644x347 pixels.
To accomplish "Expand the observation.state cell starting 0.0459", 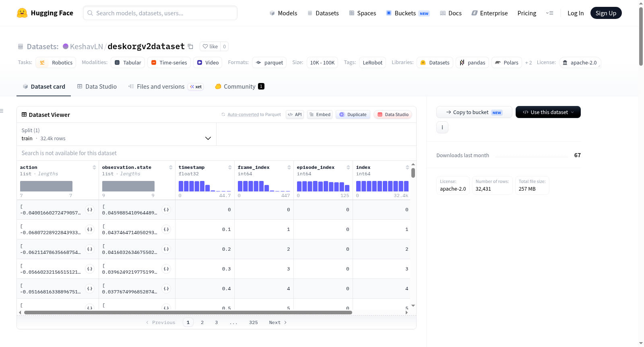I will pyautogui.click(x=166, y=210).
